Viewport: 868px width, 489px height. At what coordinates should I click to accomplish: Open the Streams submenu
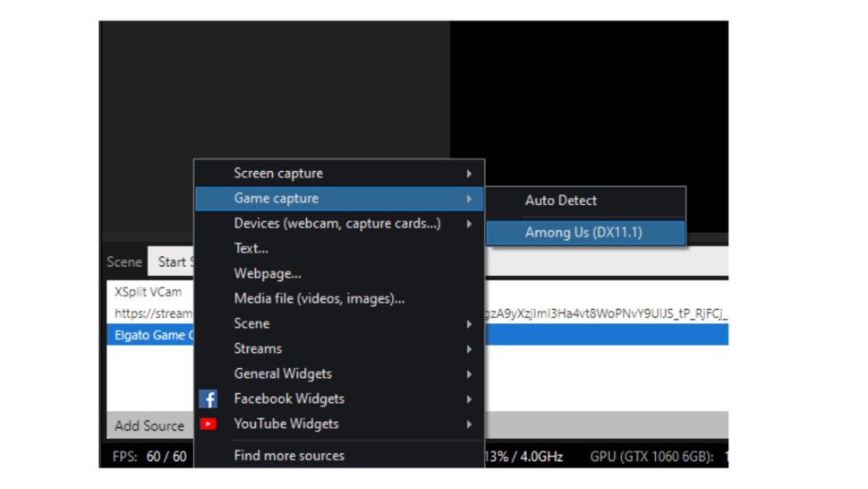(339, 348)
